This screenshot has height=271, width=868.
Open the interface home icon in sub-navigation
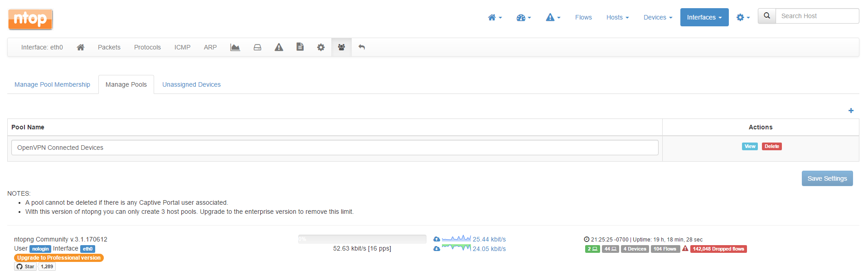tap(81, 47)
